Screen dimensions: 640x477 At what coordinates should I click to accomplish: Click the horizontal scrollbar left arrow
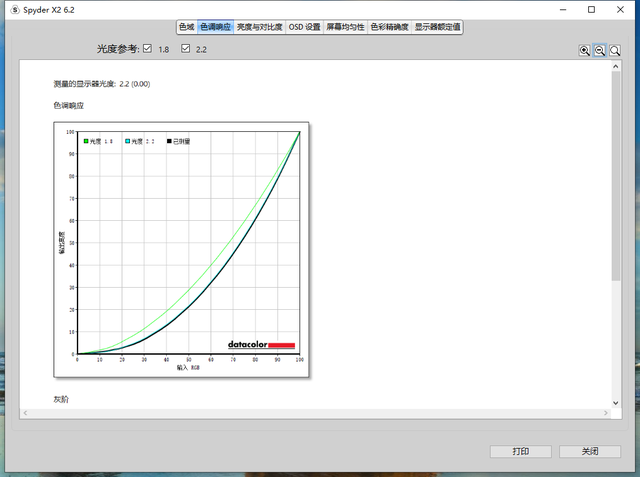coord(25,413)
